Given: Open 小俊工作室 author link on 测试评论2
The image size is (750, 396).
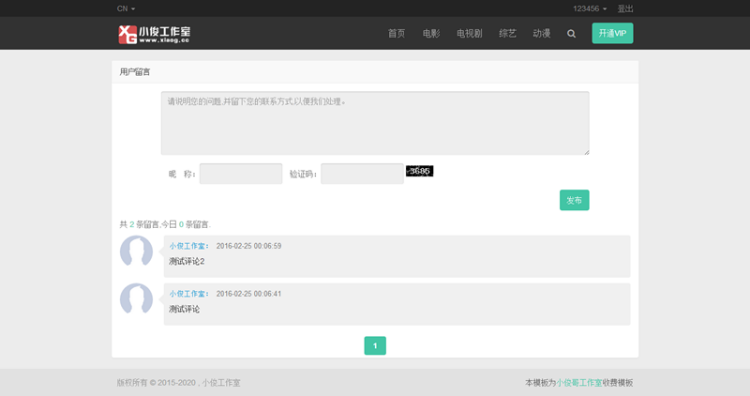Looking at the screenshot, I should tap(188, 246).
